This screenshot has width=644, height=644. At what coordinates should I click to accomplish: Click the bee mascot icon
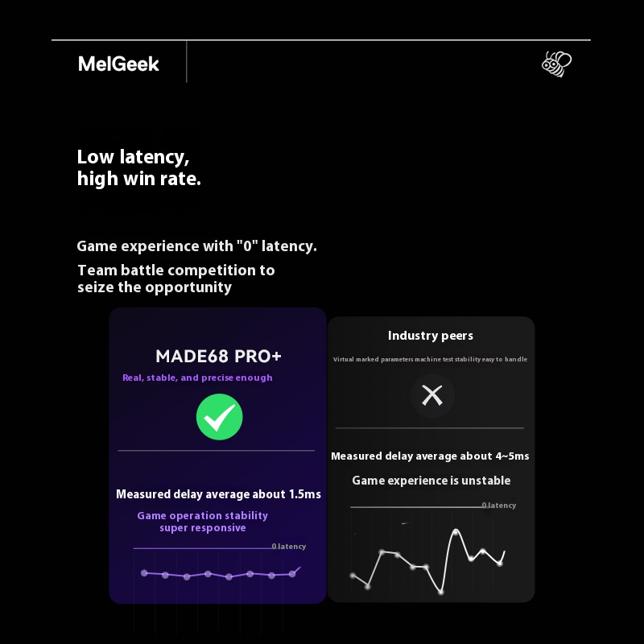(556, 64)
